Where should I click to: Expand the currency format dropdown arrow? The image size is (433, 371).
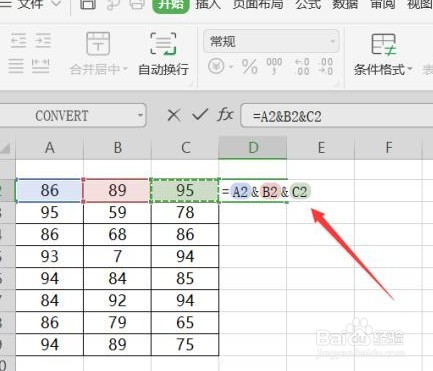(231, 67)
